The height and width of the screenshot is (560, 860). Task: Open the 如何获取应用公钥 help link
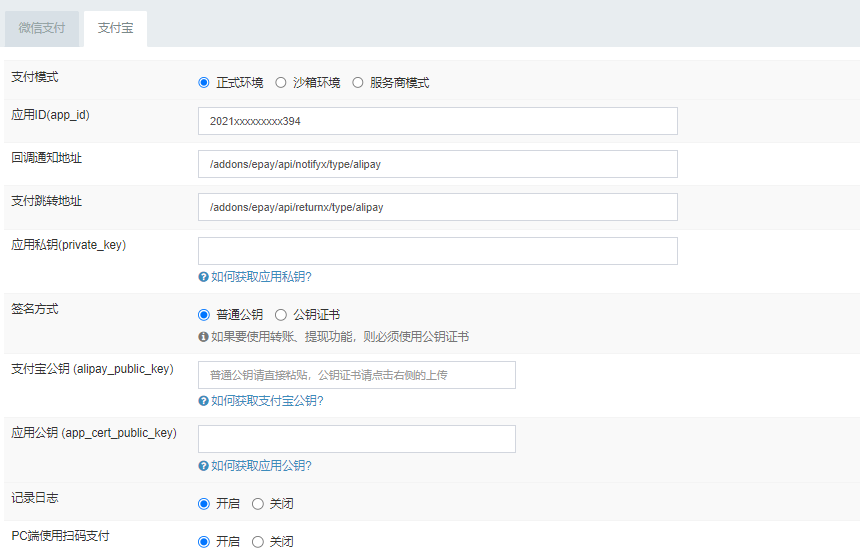pos(261,466)
